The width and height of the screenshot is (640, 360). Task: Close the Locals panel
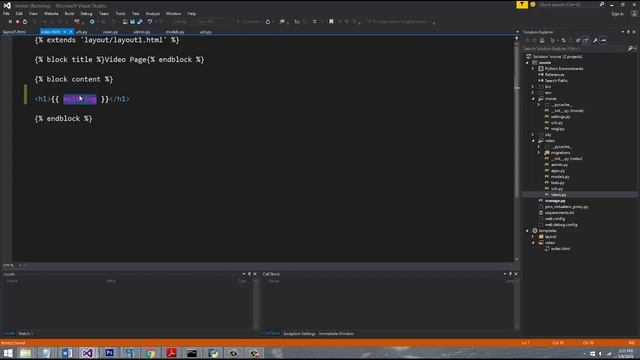255,274
